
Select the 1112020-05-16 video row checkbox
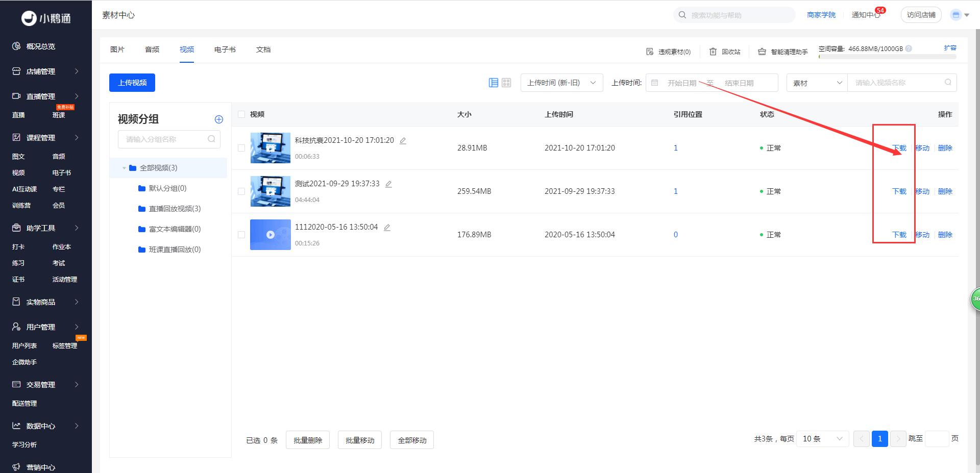coord(241,235)
